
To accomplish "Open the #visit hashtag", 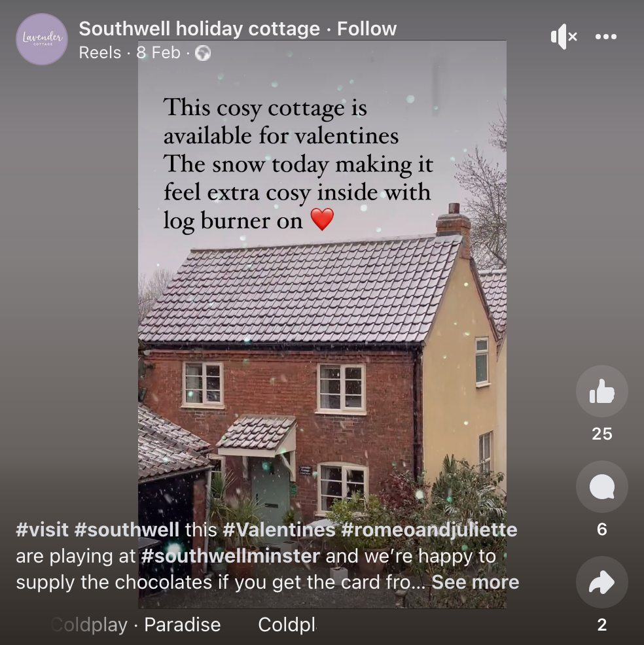I will (x=42, y=529).
